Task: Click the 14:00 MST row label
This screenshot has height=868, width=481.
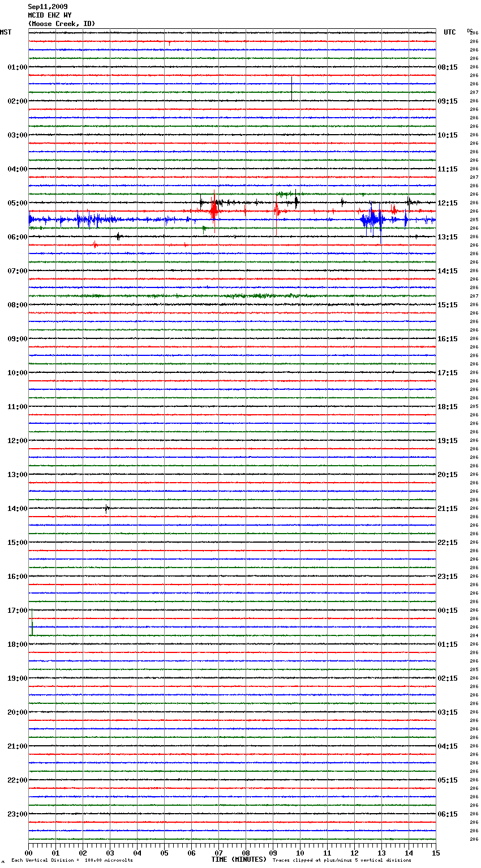Action: tap(18, 509)
